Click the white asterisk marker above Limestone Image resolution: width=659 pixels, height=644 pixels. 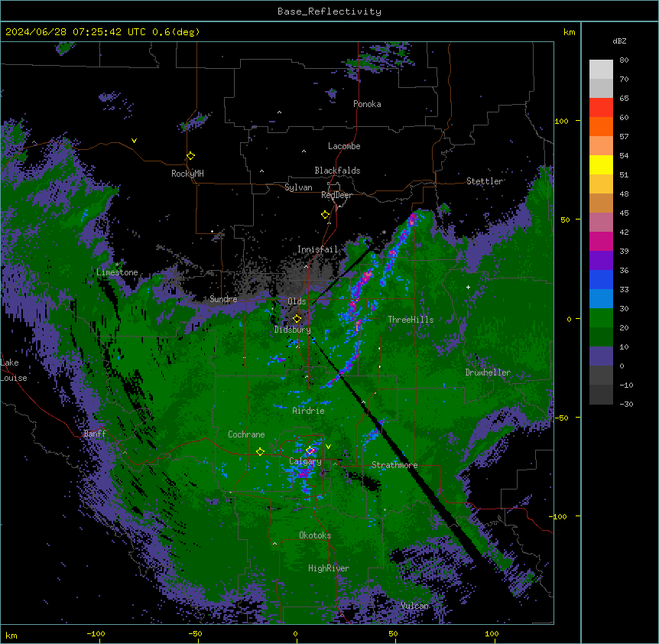tap(117, 265)
